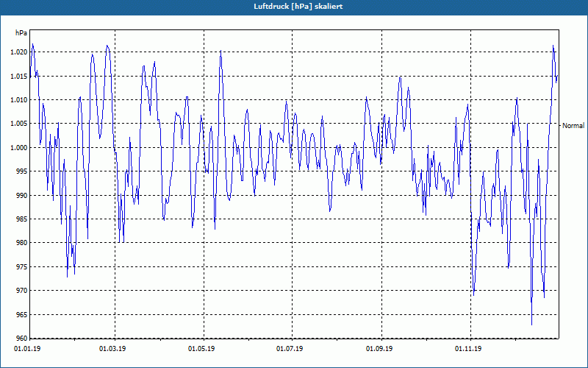
Task: Click the 965 y-axis label
Action: [22, 314]
